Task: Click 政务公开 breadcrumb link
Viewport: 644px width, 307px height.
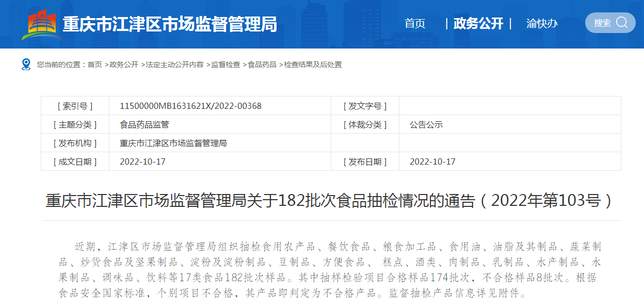Action: [x=123, y=64]
